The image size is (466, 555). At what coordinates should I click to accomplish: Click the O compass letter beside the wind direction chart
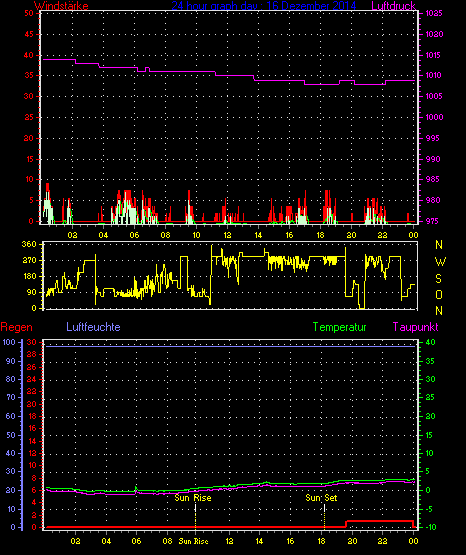[x=439, y=294]
